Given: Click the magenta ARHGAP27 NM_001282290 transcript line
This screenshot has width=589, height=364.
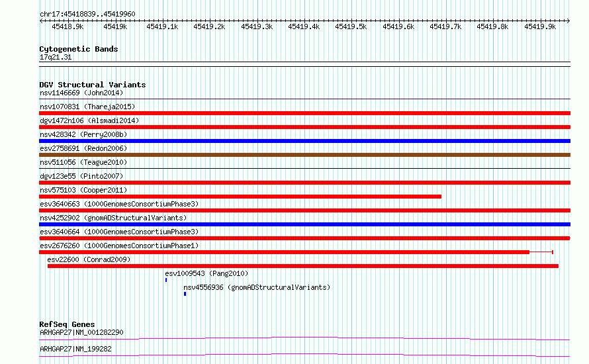Looking at the screenshot, I should coord(304,338).
